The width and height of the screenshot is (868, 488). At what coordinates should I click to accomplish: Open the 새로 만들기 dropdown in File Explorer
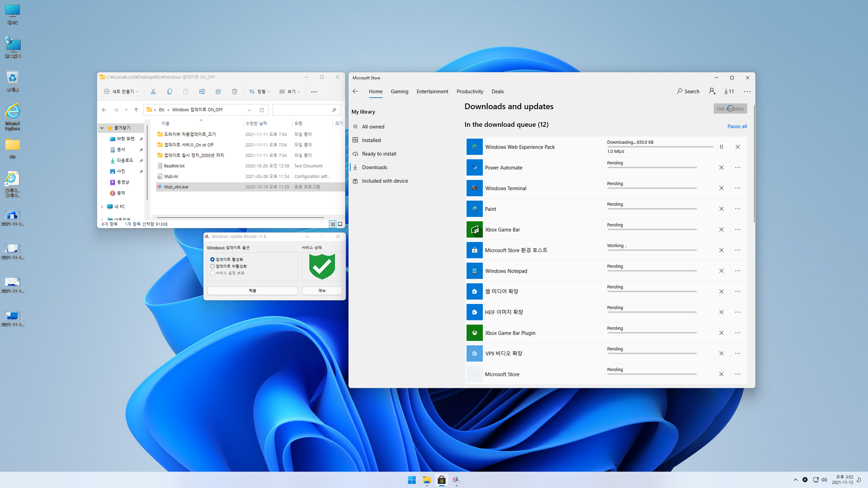121,91
